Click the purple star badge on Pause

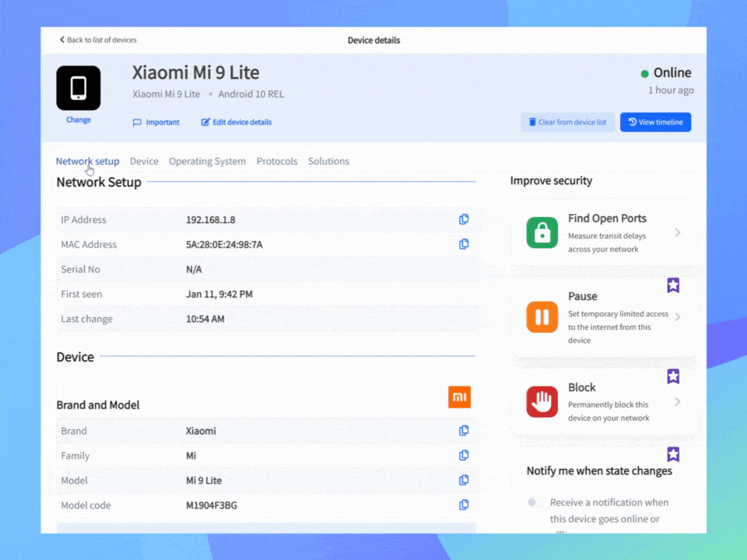pos(673,285)
